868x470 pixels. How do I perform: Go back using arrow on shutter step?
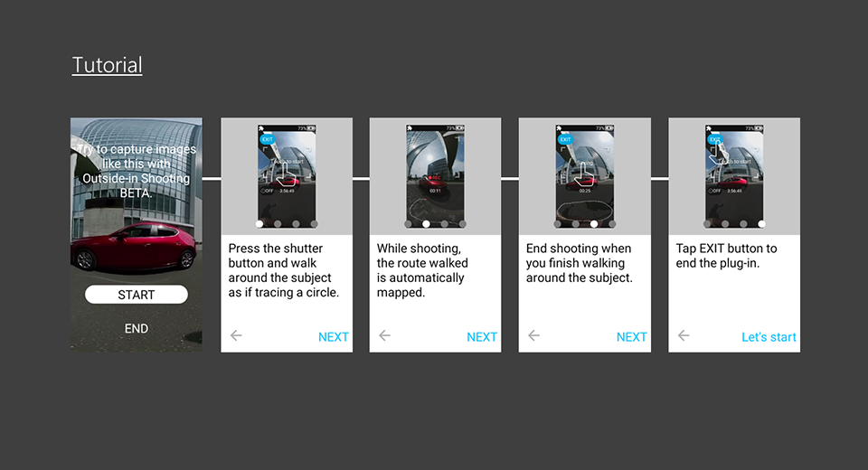coord(236,335)
